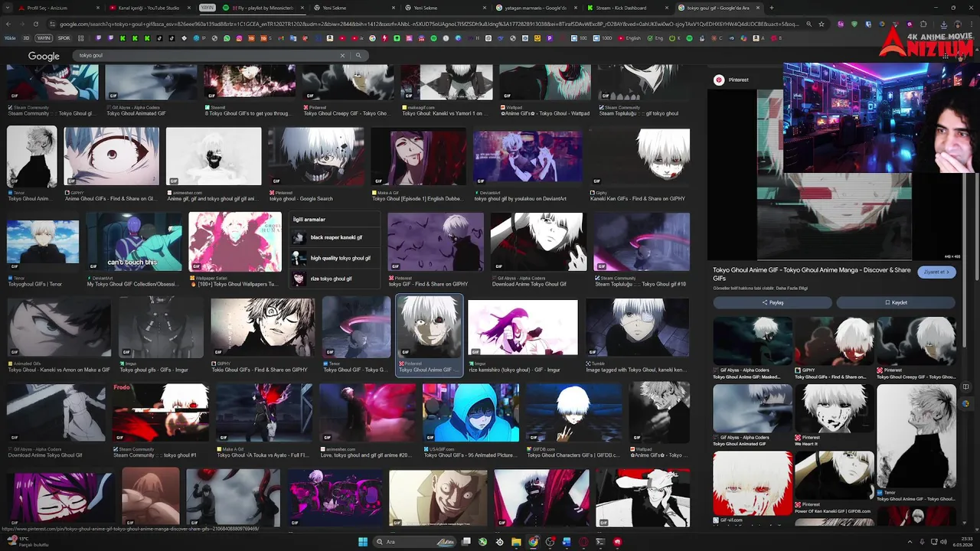Open the terminal icon in the taskbar
This screenshot has width=980, height=551.
coord(600,542)
